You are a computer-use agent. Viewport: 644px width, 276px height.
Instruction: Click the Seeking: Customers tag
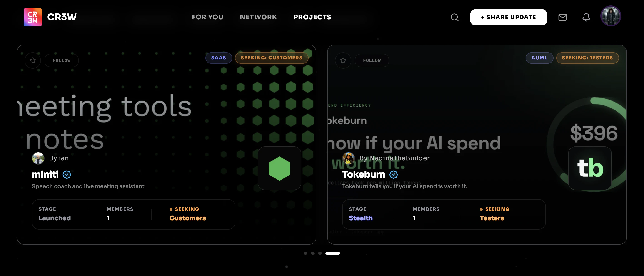coord(272,58)
